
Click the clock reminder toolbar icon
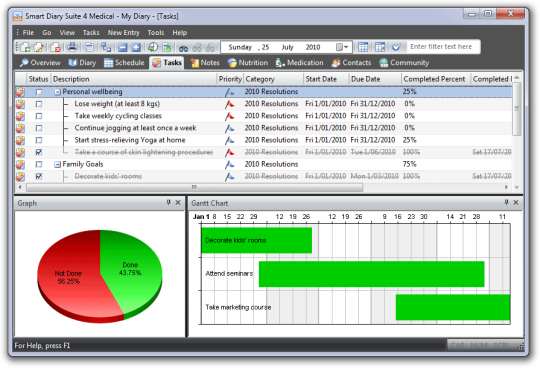[x=153, y=47]
